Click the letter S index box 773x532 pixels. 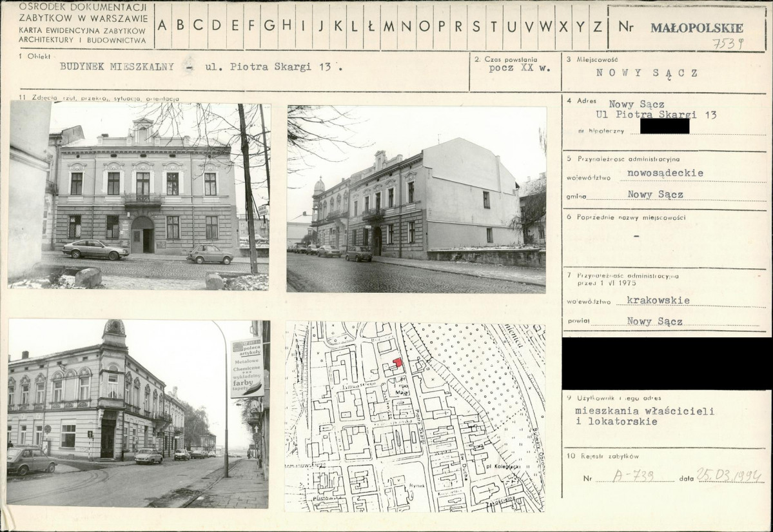click(x=476, y=26)
